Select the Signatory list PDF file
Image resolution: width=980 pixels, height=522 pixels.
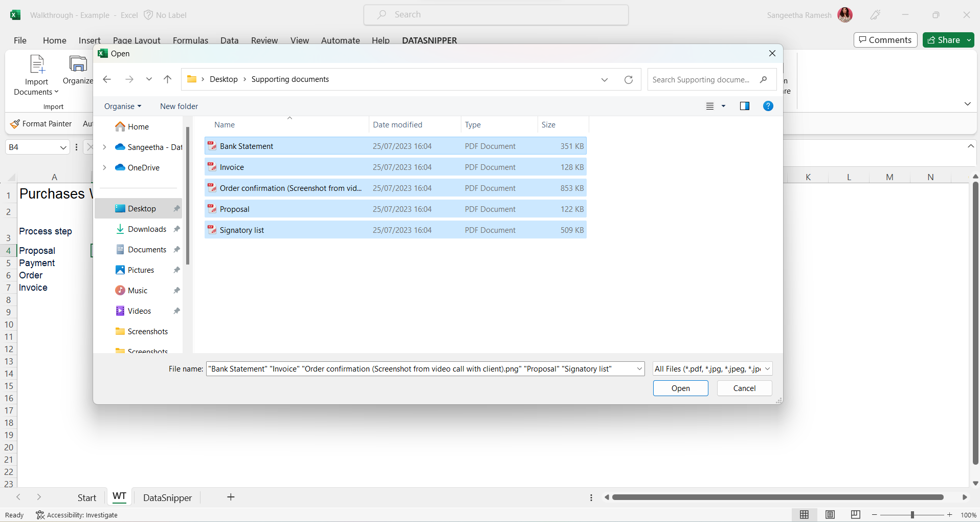242,230
